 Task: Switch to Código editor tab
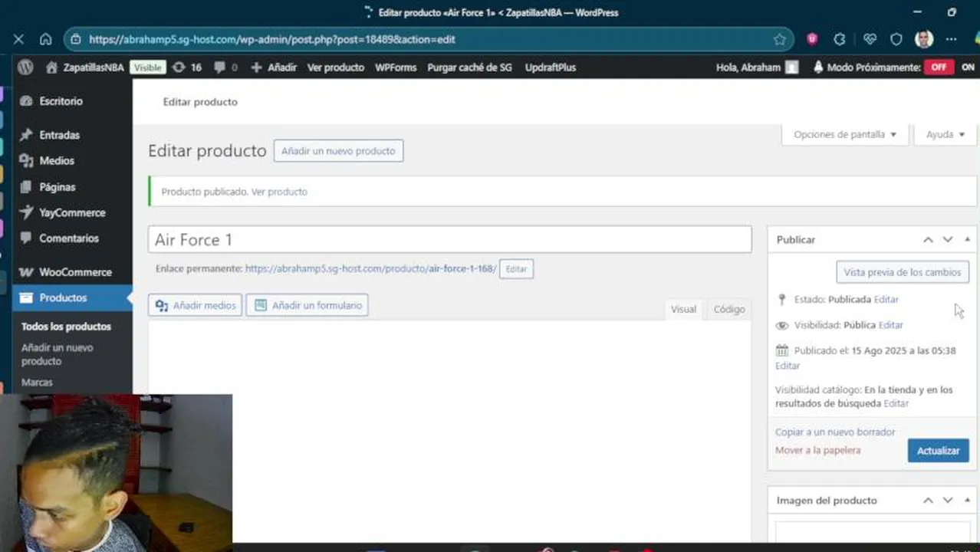coord(728,309)
